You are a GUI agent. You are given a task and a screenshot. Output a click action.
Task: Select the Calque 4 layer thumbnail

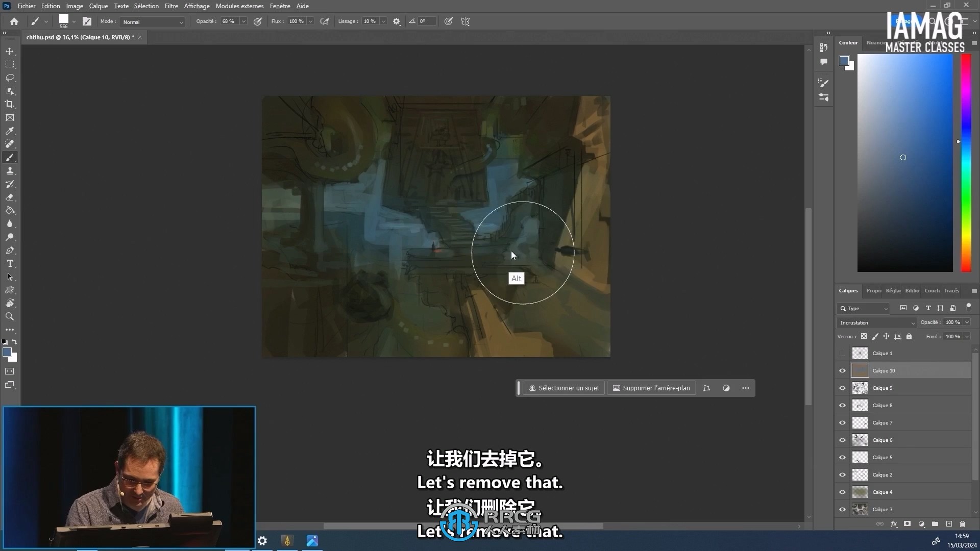pyautogui.click(x=860, y=492)
